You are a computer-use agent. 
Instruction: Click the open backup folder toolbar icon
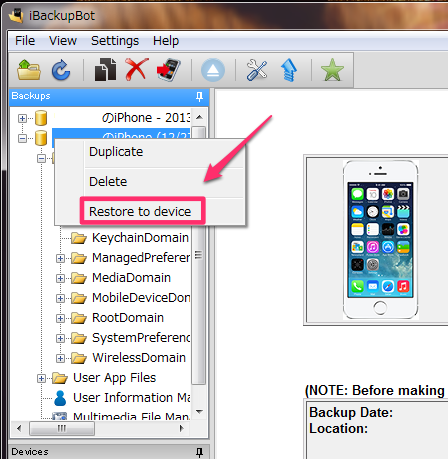(x=29, y=70)
